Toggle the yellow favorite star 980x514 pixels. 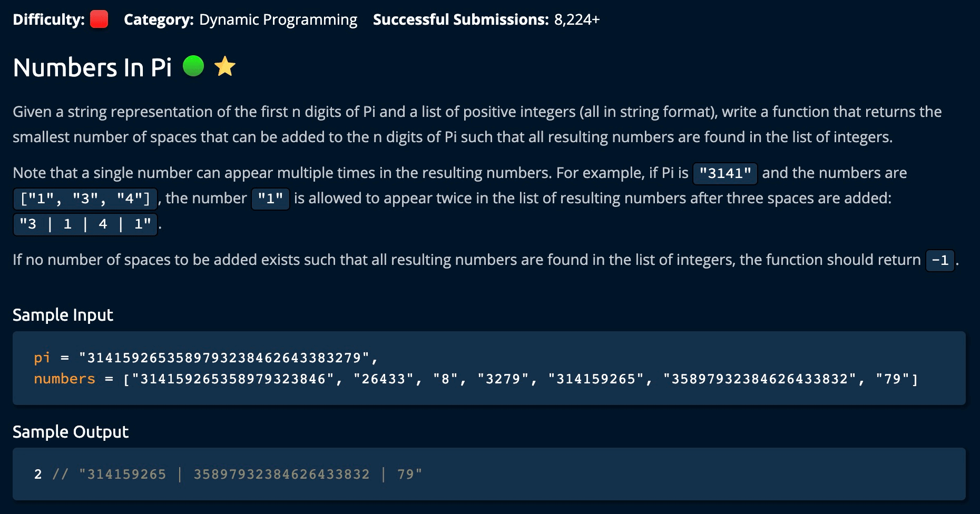tap(225, 67)
